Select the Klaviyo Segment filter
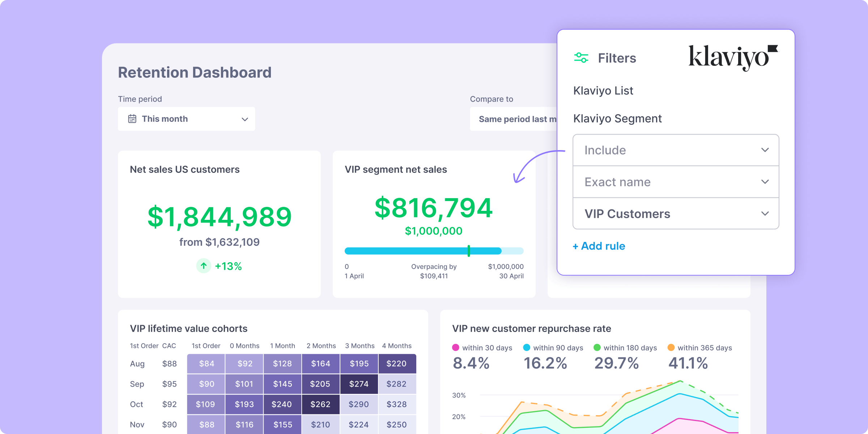Viewport: 868px width, 434px height. [x=618, y=119]
